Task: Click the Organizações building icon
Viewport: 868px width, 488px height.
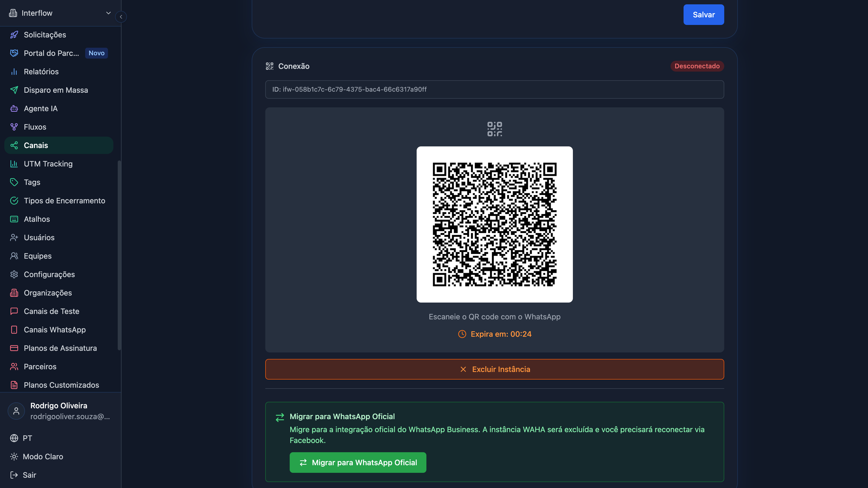Action: pyautogui.click(x=14, y=293)
